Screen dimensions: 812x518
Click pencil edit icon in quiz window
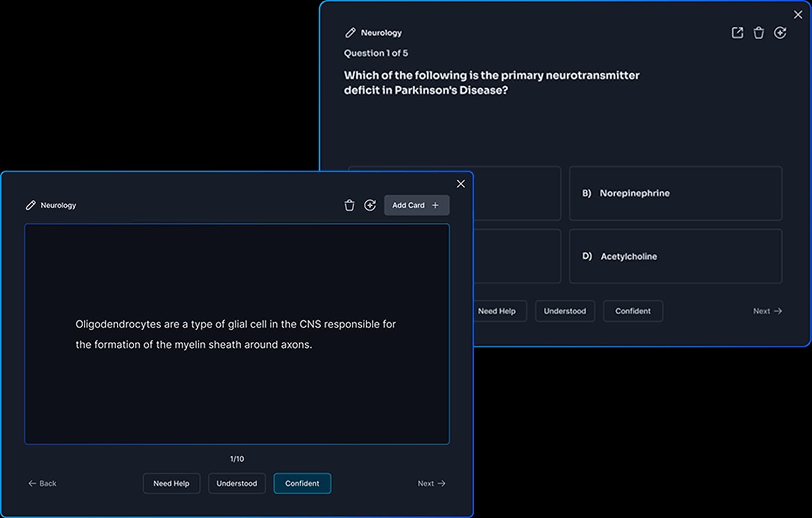[x=350, y=33]
